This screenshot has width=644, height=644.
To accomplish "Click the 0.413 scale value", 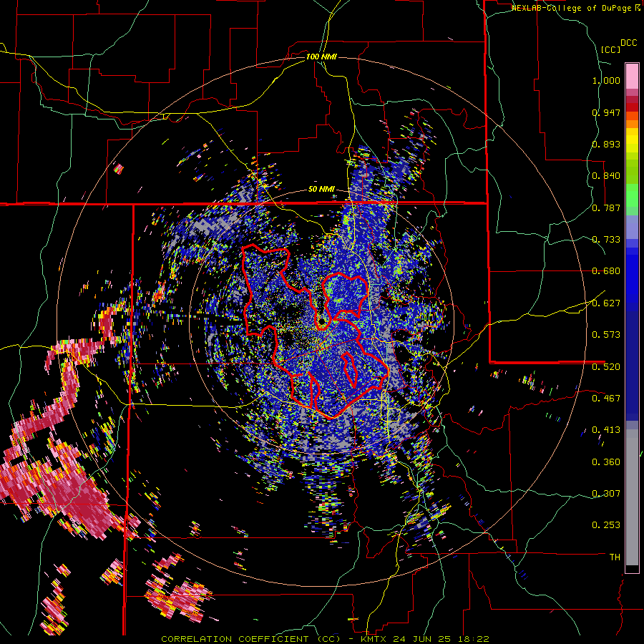I will click(606, 430).
